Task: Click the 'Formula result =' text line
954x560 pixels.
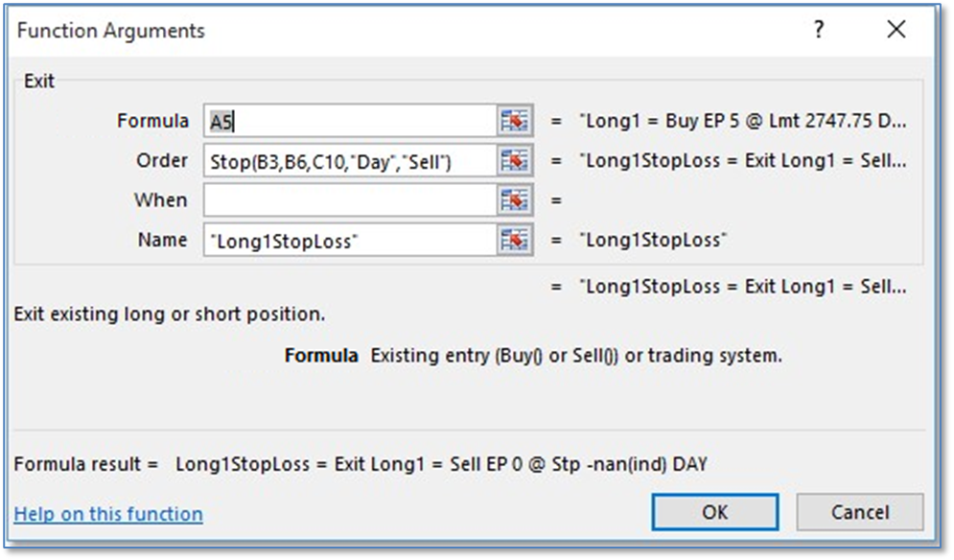Action: 360,464
